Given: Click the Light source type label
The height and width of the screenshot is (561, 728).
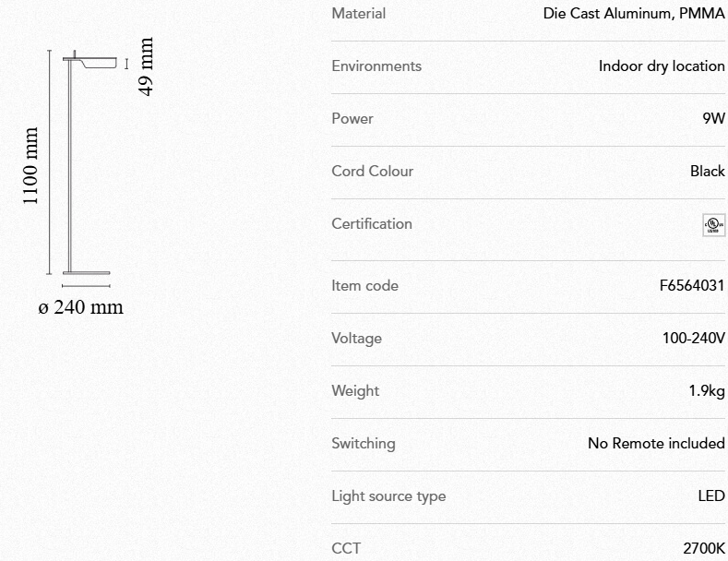Looking at the screenshot, I should click(x=388, y=496).
